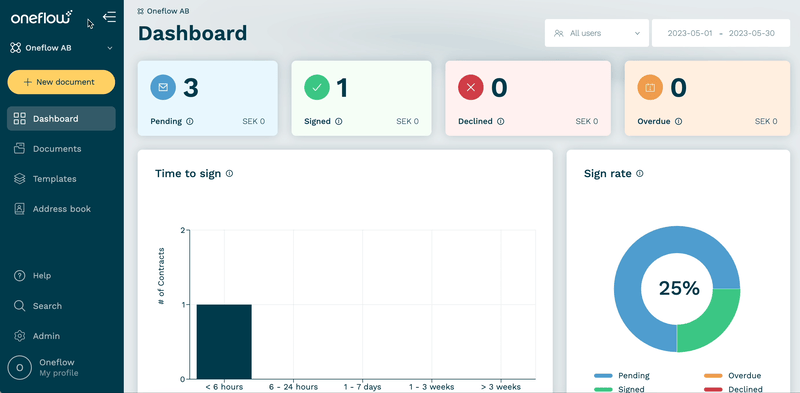Image resolution: width=800 pixels, height=393 pixels.
Task: Click the info icon next to Overdue
Action: pos(679,121)
